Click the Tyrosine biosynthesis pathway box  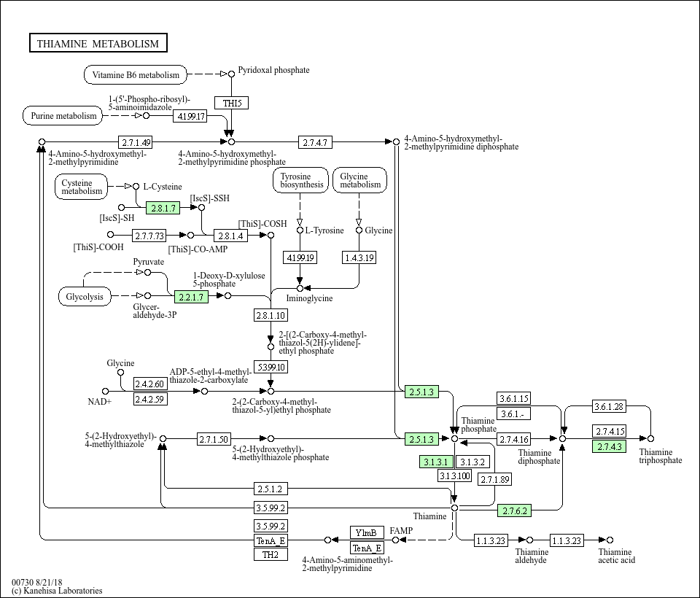point(300,180)
